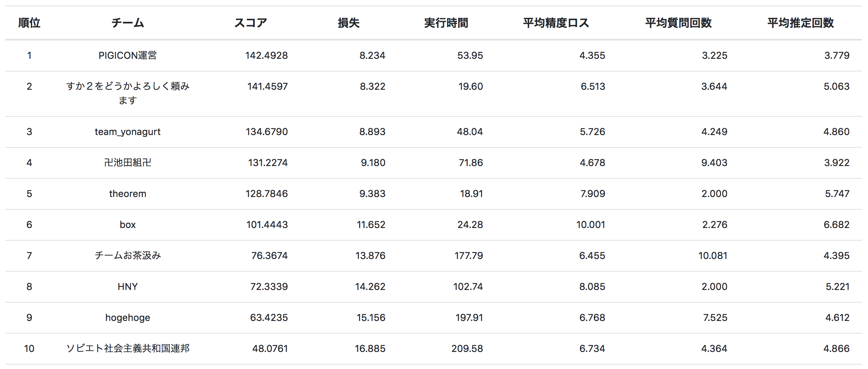Click the 実行時間 column header
Viewport: 868px width, 369px height.
(x=446, y=23)
